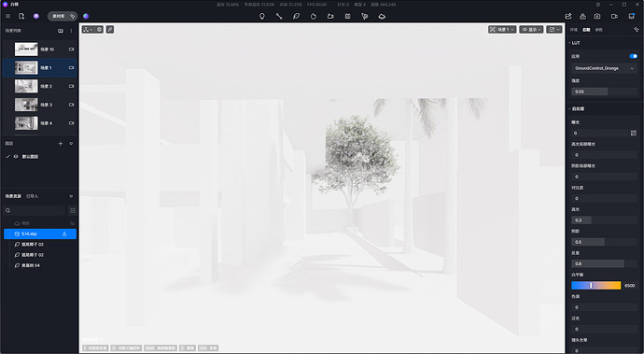
Task: Click toolbar icon right of circular tool
Action: tap(330, 16)
